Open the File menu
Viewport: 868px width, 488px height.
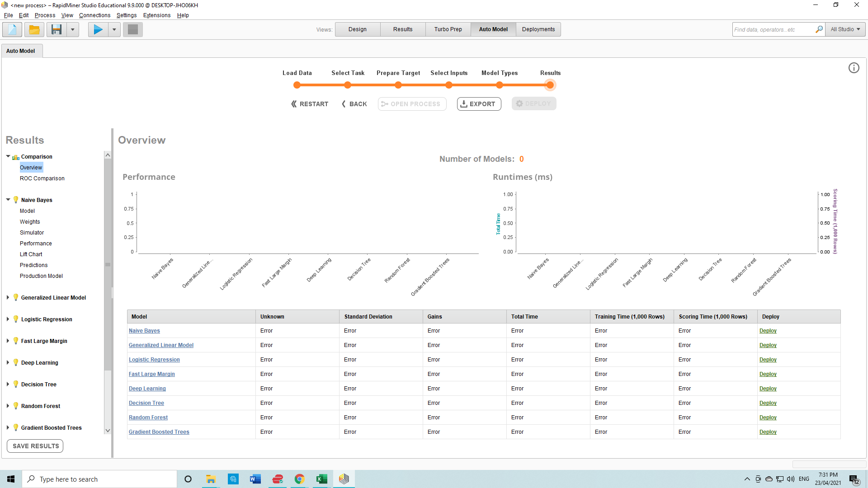[8, 15]
